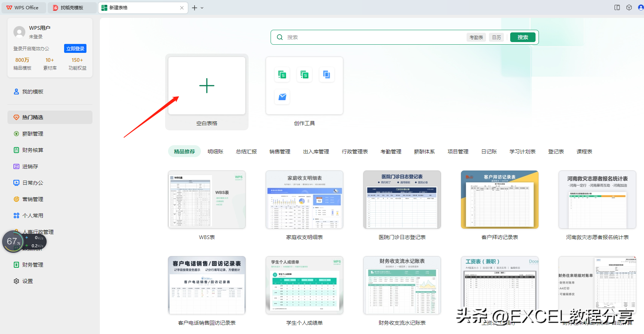Click the 薪酬管理 sidebar icon
Screen dimensions: 644x334
pyautogui.click(x=16, y=134)
